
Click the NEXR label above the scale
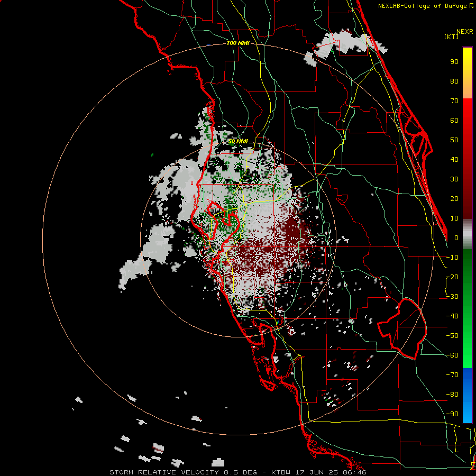[x=465, y=32]
